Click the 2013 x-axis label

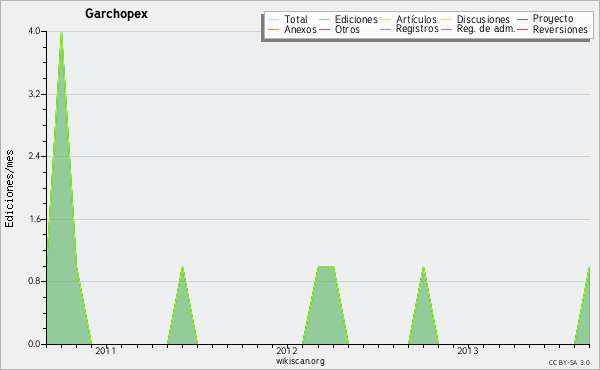(x=468, y=350)
